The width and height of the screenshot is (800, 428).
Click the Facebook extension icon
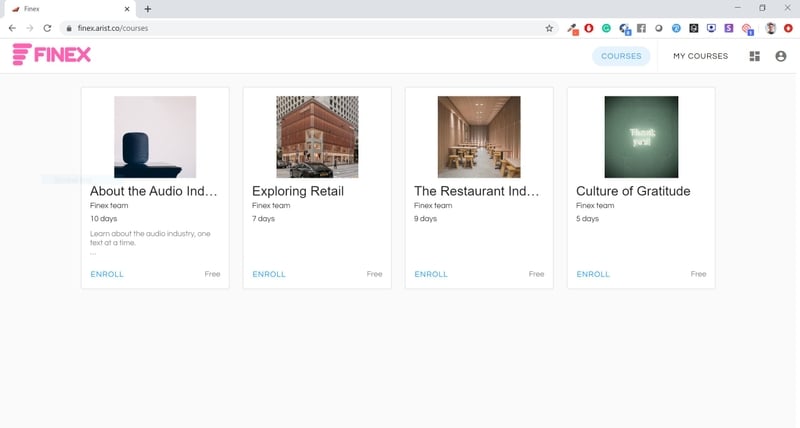[x=641, y=28]
